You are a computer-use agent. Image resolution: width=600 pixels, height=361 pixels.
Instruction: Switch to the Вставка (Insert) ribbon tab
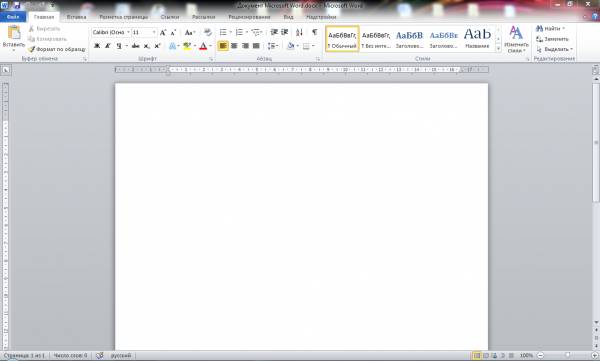[76, 17]
